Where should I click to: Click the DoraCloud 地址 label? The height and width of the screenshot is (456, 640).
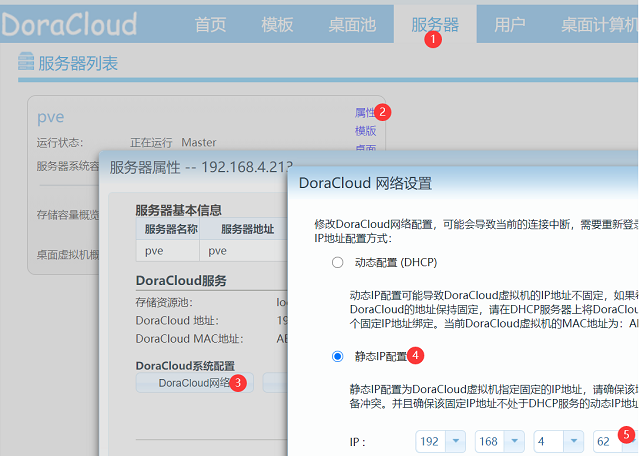(177, 320)
